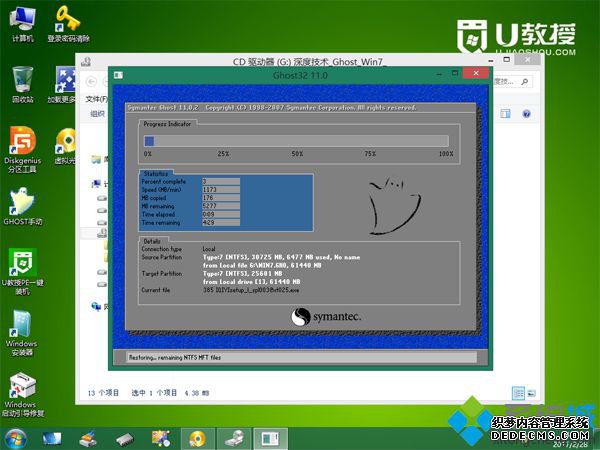This screenshot has width=600, height=450.
Task: Click the Time elapsed value
Action: coord(221,214)
